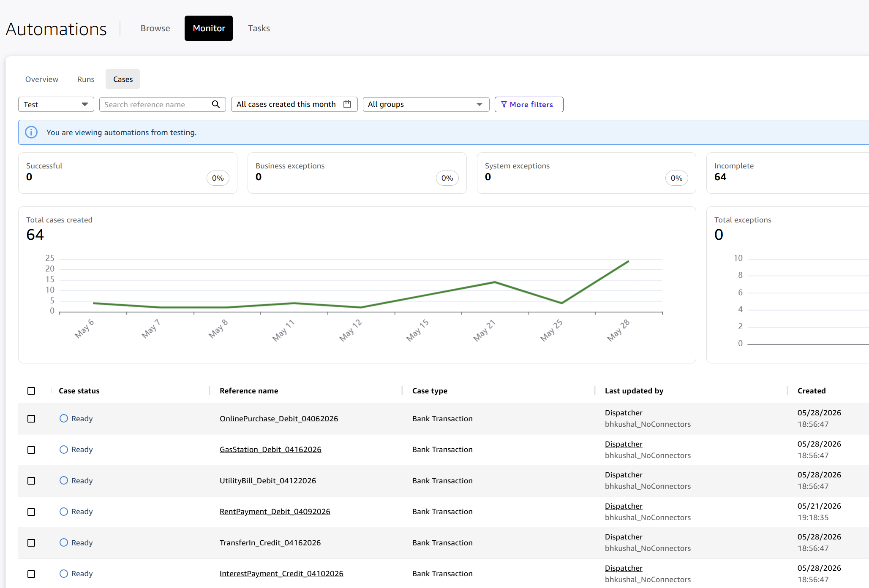Screen dimensions: 869x588
Task: Click the Created column header
Action: coord(812,391)
